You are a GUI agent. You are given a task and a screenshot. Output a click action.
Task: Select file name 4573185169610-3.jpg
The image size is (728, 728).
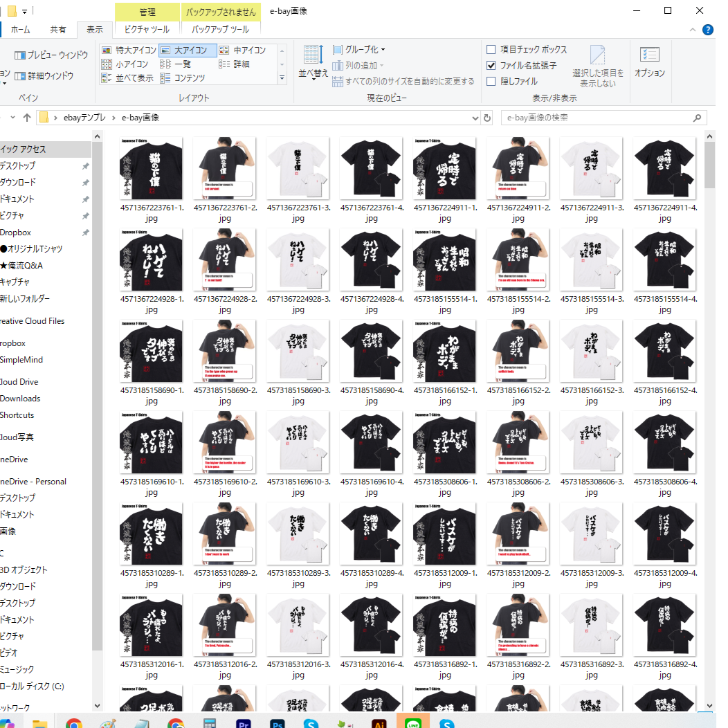pos(298,487)
